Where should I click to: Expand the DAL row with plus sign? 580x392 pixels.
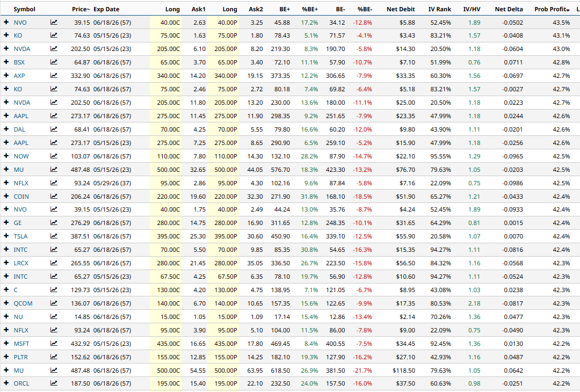[x=6, y=129]
